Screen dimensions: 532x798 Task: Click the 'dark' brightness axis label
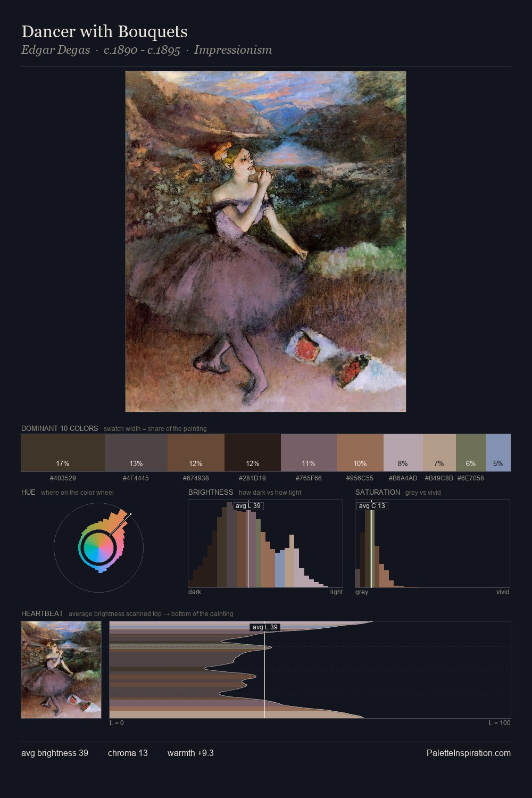(x=195, y=592)
